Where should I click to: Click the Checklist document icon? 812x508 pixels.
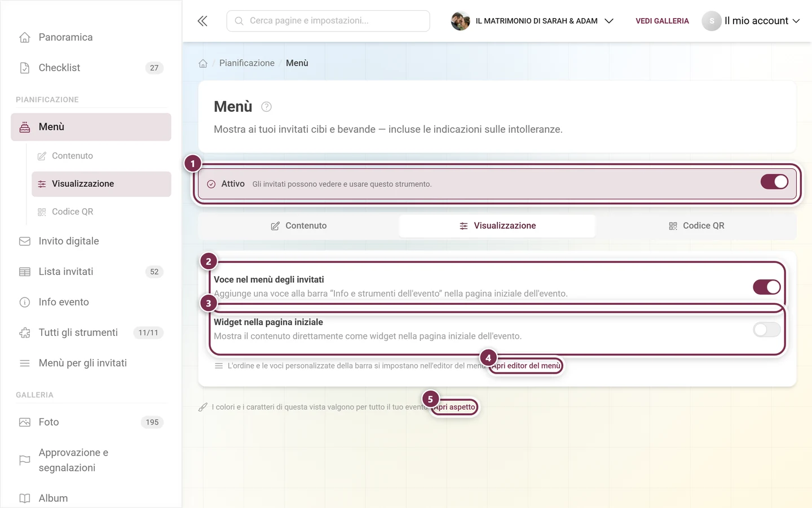pos(25,68)
